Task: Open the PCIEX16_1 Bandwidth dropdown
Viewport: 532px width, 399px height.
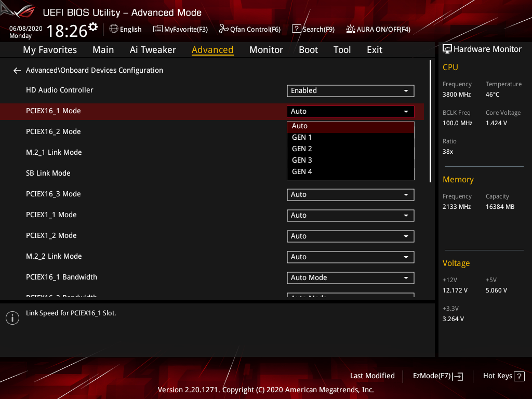Action: pos(351,278)
